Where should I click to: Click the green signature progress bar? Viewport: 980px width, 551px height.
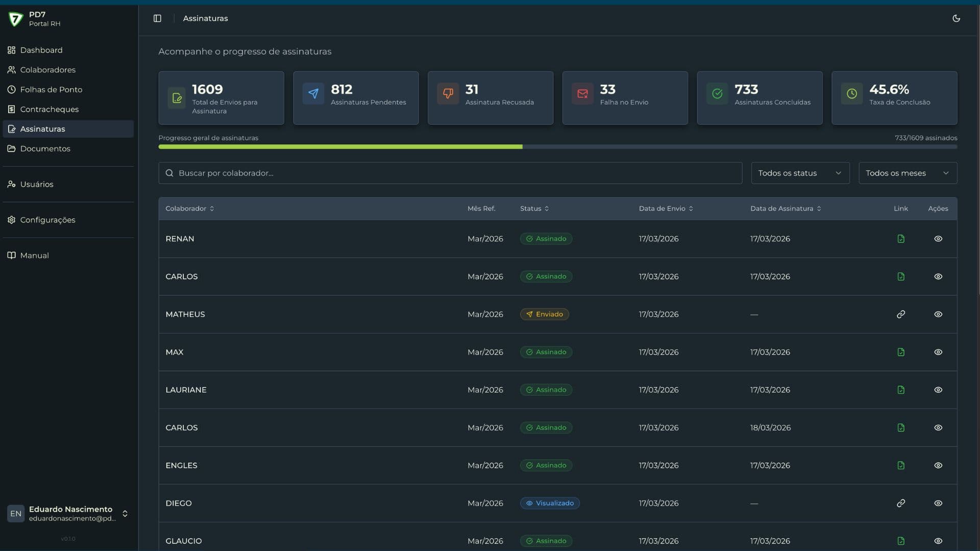(340, 147)
